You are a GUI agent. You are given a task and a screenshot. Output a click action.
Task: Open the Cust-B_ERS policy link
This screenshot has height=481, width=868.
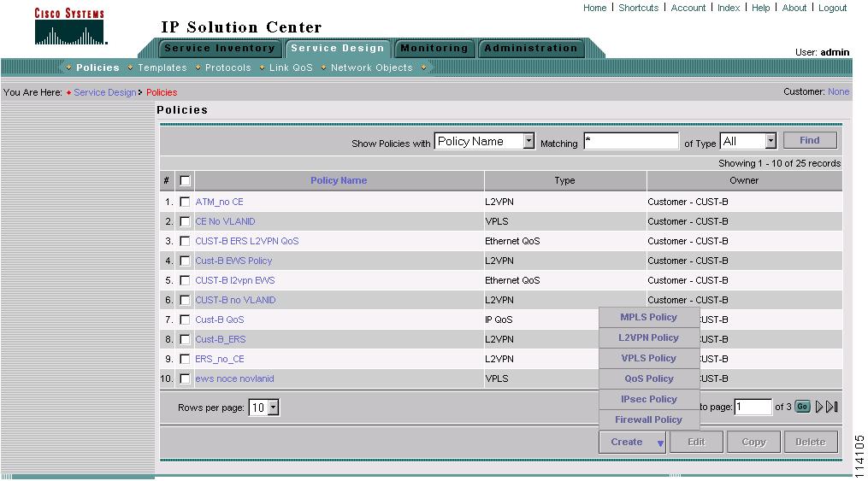click(221, 339)
